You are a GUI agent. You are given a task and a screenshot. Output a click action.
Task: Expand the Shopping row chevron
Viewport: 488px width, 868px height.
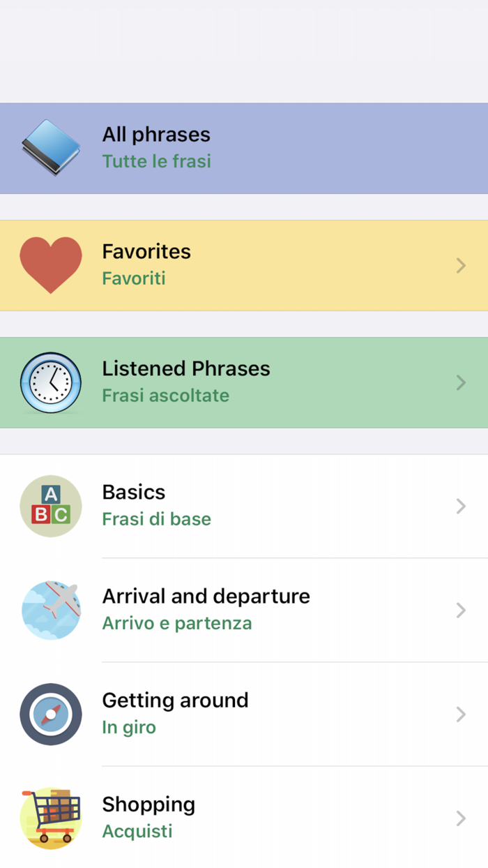click(460, 818)
